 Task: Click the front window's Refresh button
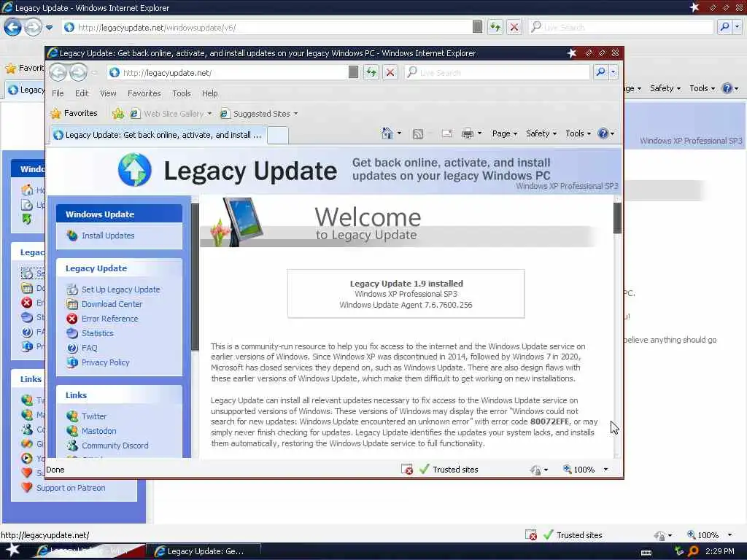(371, 72)
